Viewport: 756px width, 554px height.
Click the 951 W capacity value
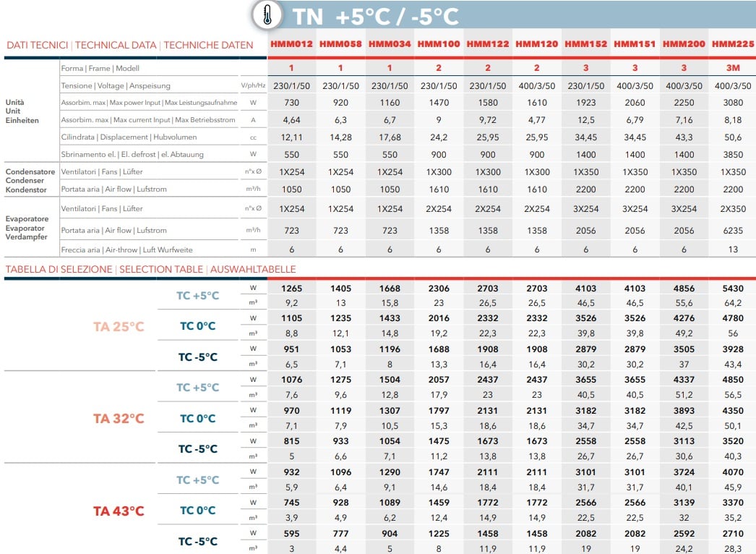click(291, 349)
